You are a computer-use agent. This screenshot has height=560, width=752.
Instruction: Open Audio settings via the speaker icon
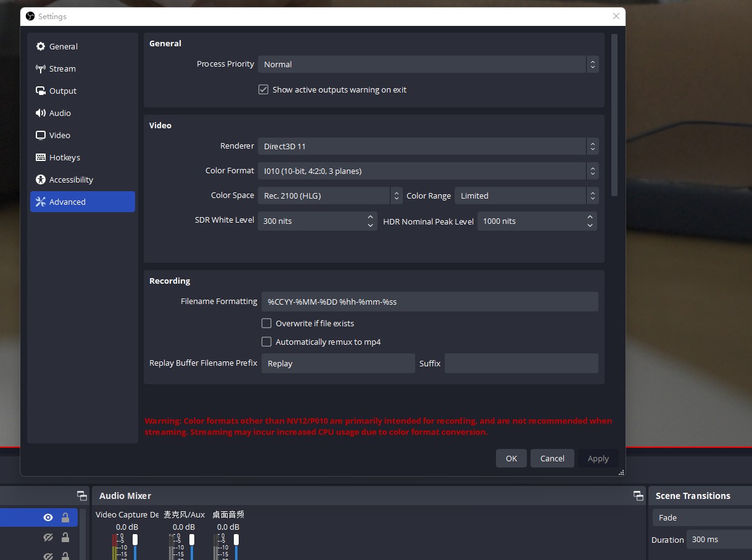pyautogui.click(x=39, y=113)
